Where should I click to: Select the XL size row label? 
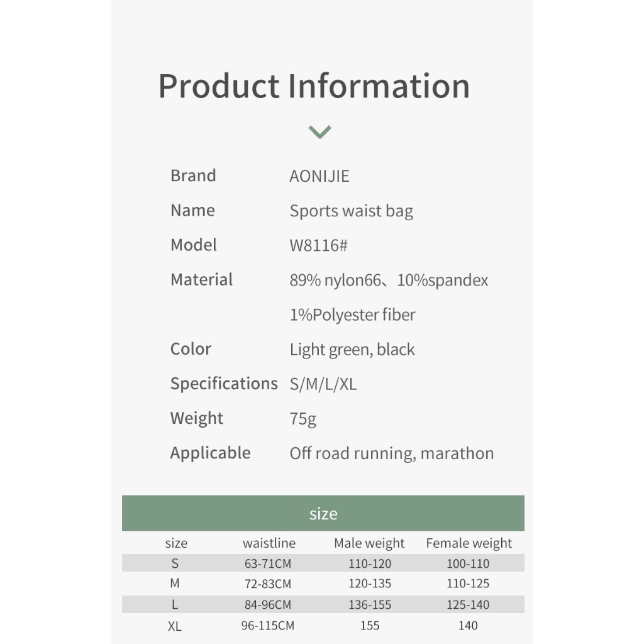(x=175, y=626)
